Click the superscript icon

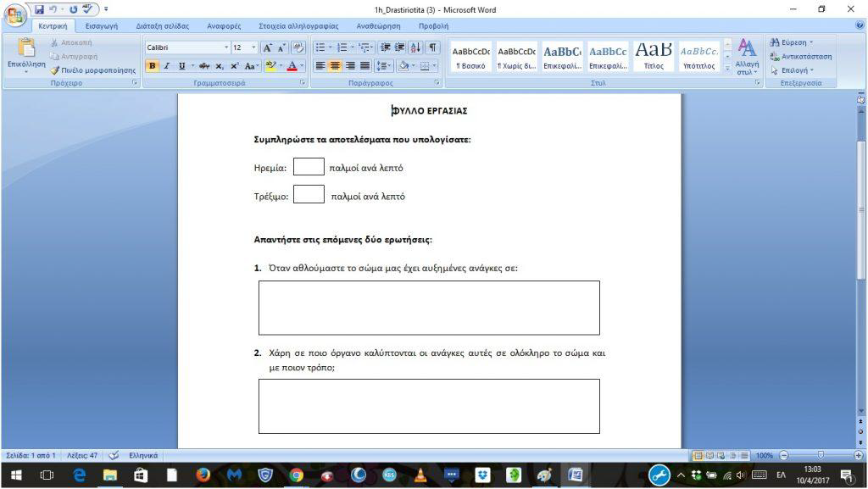[x=234, y=66]
